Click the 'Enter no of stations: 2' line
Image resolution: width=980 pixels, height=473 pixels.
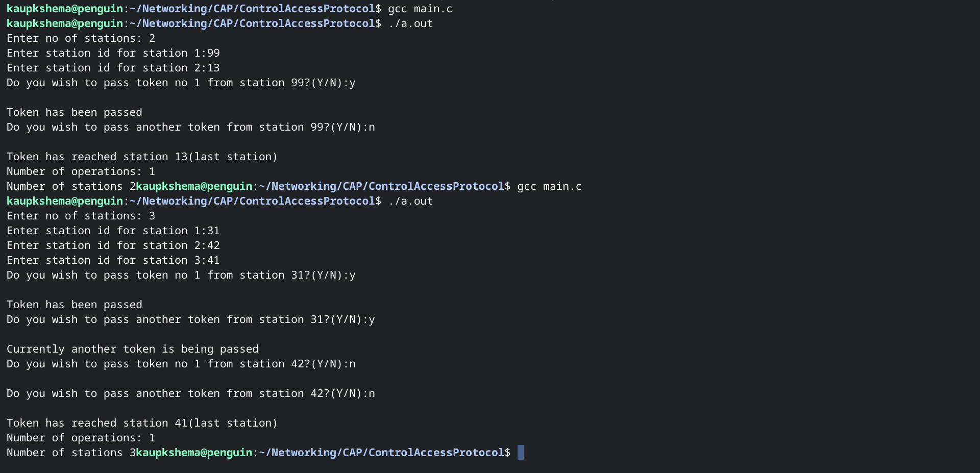[x=81, y=38]
